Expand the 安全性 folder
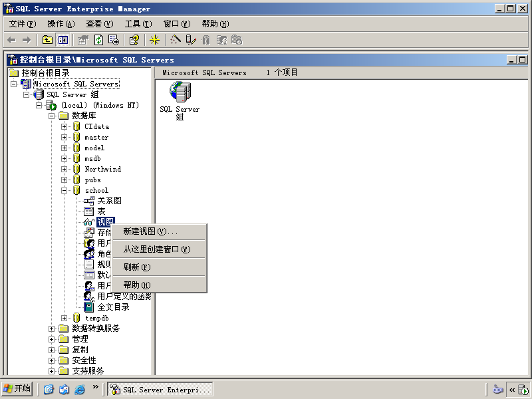This screenshot has height=399, width=532. click(52, 360)
